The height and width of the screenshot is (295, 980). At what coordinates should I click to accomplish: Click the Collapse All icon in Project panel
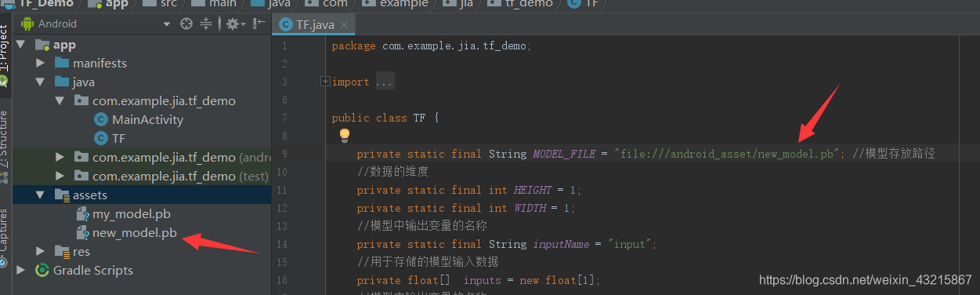(207, 24)
